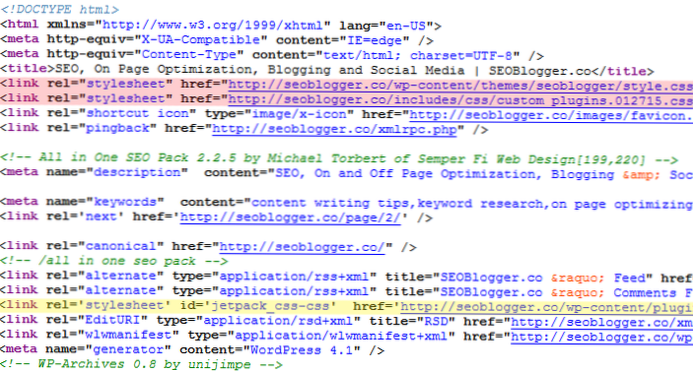Click the text/html; charset=UTF-8 value

[418, 55]
